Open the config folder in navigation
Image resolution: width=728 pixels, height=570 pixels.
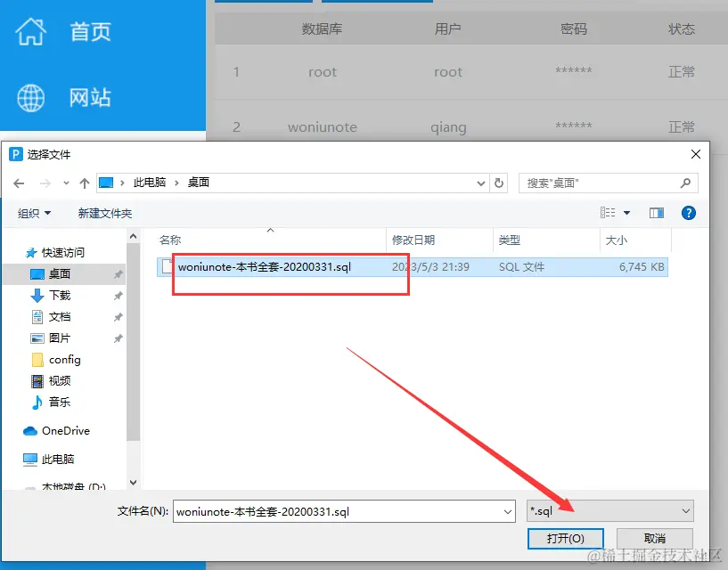pos(64,360)
